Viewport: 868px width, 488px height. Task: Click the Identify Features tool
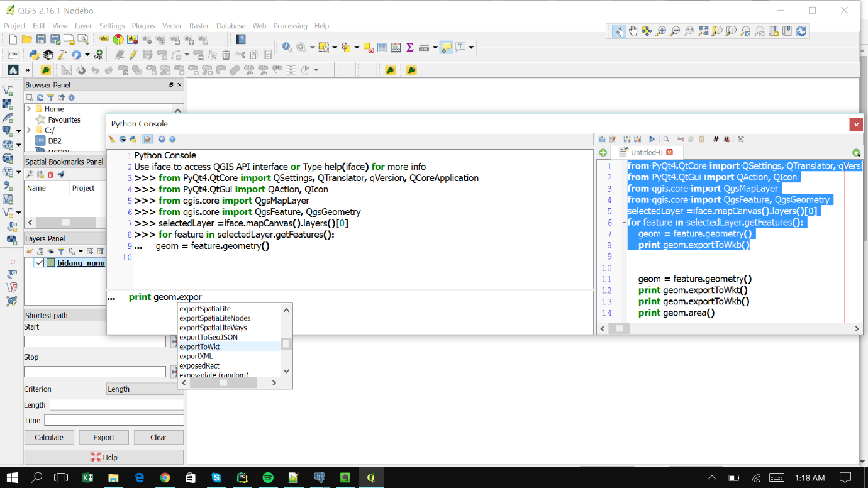(287, 47)
